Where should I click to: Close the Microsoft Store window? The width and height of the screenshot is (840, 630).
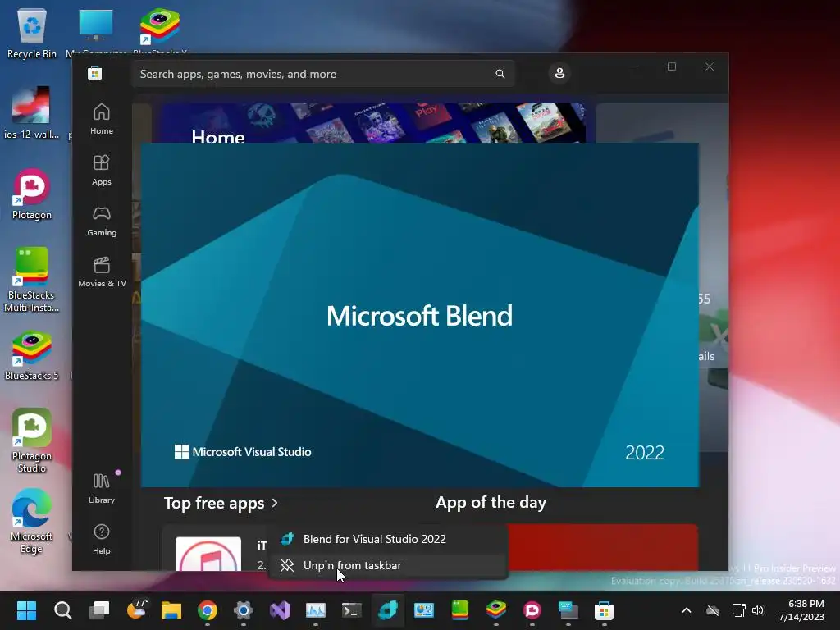pyautogui.click(x=710, y=66)
